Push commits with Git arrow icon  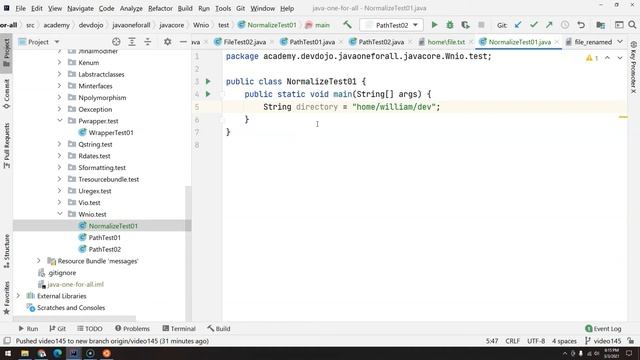pyautogui.click(x=549, y=25)
